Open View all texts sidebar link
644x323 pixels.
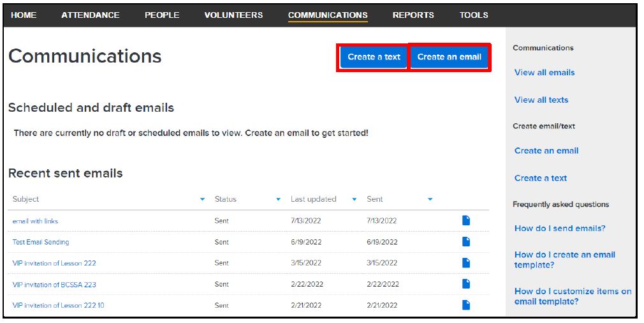[x=541, y=100]
